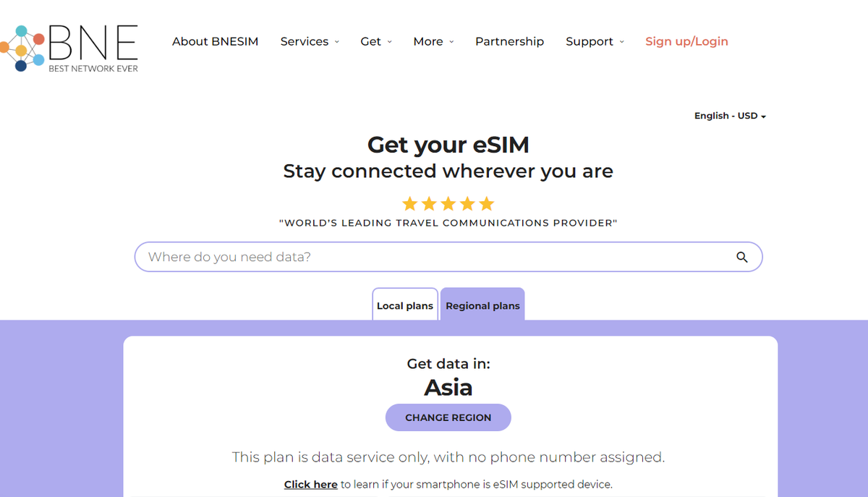
Task: Open the English - USD language selector
Action: (x=730, y=116)
